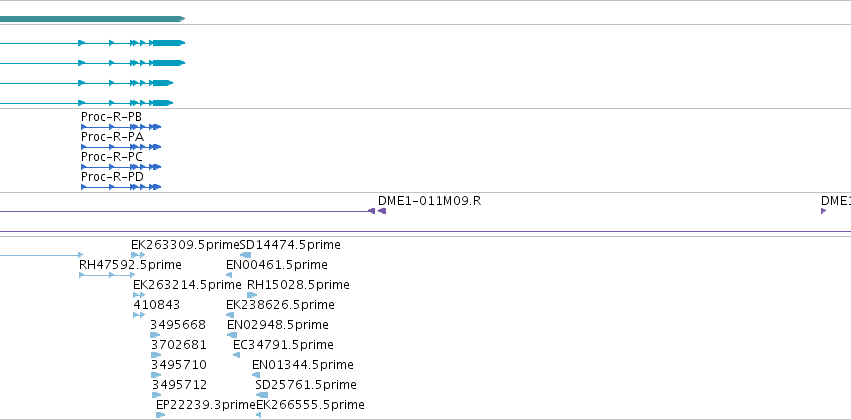The width and height of the screenshot is (851, 420).
Task: Click the EK266555.5prime EST label
Action: coord(310,405)
